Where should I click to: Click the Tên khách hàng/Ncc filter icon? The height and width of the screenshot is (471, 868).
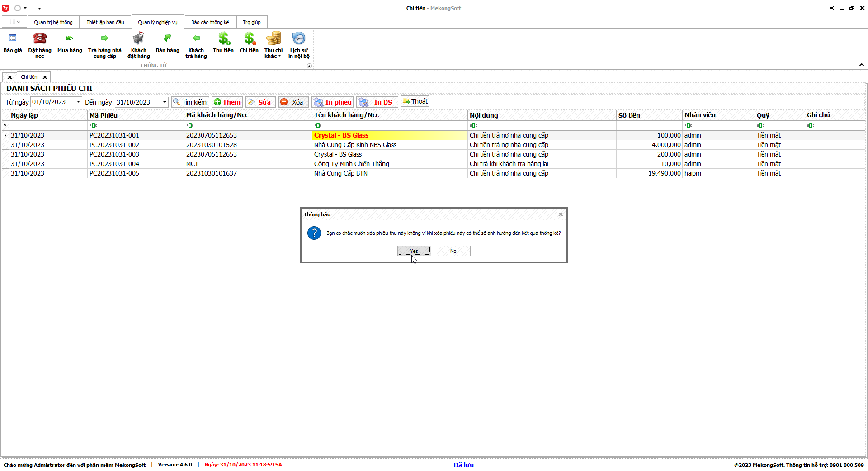(318, 126)
